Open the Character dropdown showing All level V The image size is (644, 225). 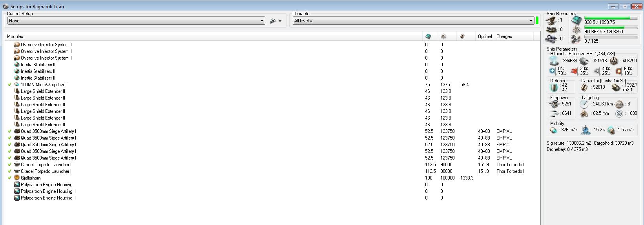coord(413,21)
